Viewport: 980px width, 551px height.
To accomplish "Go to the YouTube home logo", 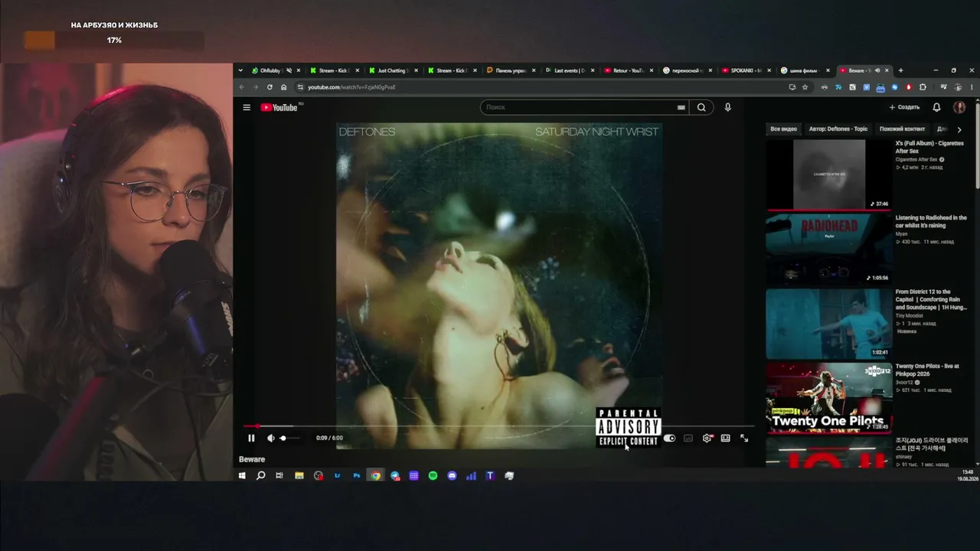I will pos(279,107).
